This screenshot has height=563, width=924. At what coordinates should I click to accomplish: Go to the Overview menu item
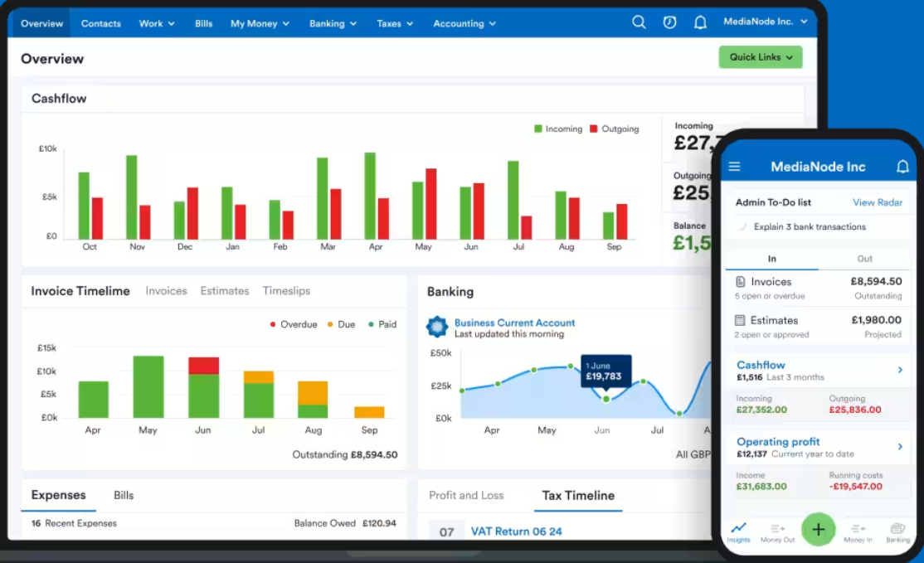point(41,23)
